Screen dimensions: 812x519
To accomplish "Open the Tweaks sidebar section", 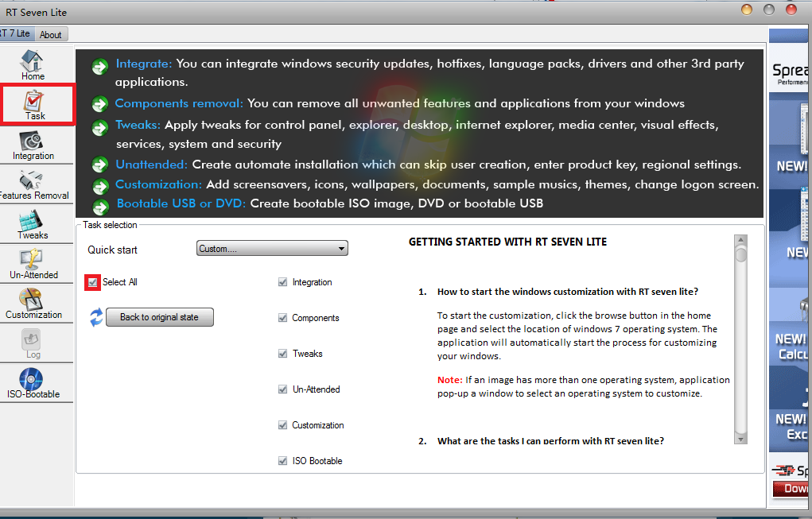I will click(33, 225).
